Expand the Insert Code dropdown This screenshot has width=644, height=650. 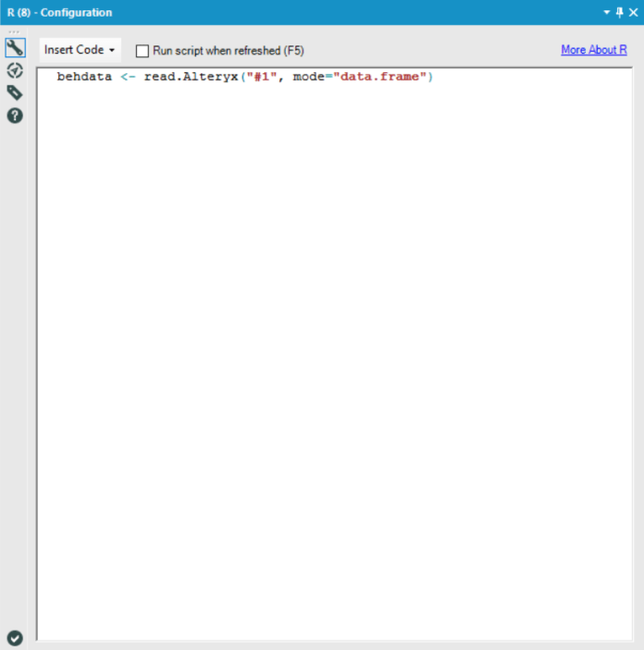(80, 50)
